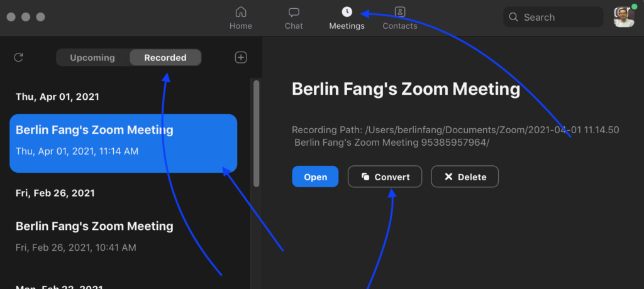Select the Apr 01 11:14 AM recording
The height and width of the screenshot is (289, 644).
pos(123,143)
